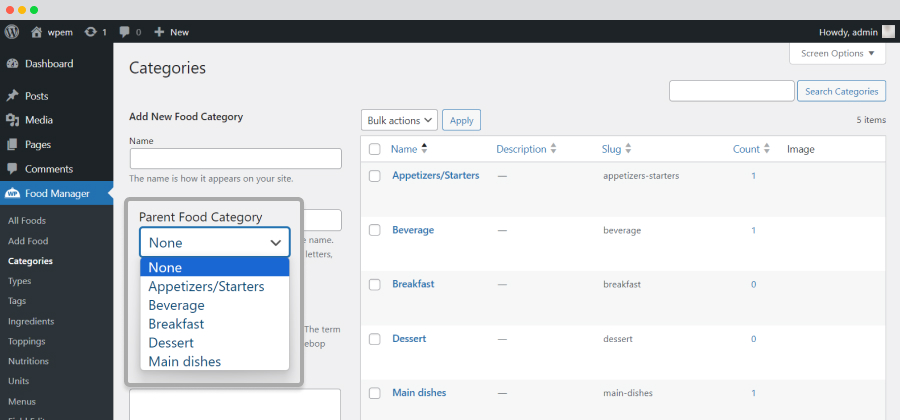900x420 pixels.
Task: Open Categories submenu item in sidebar
Action: pyautogui.click(x=30, y=261)
